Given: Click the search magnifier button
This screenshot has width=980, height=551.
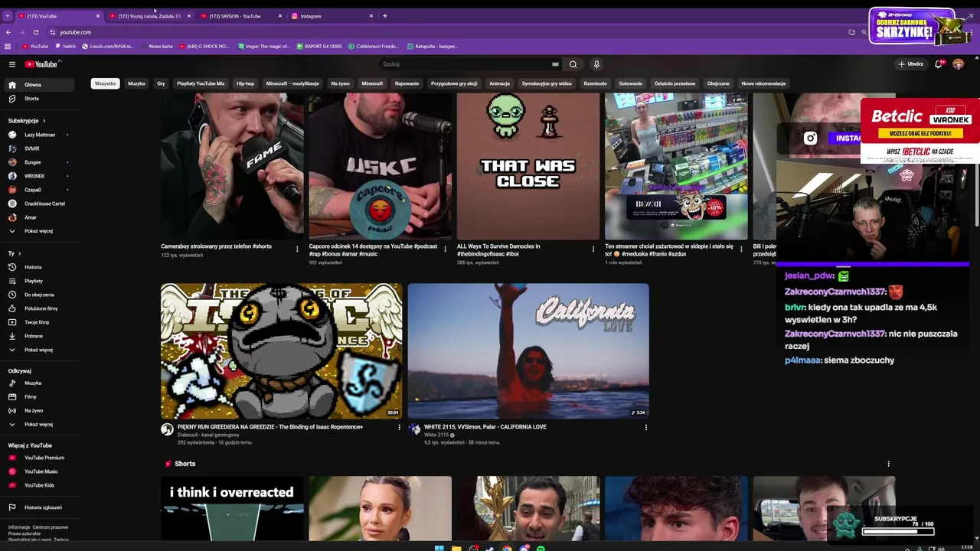Looking at the screenshot, I should (573, 64).
